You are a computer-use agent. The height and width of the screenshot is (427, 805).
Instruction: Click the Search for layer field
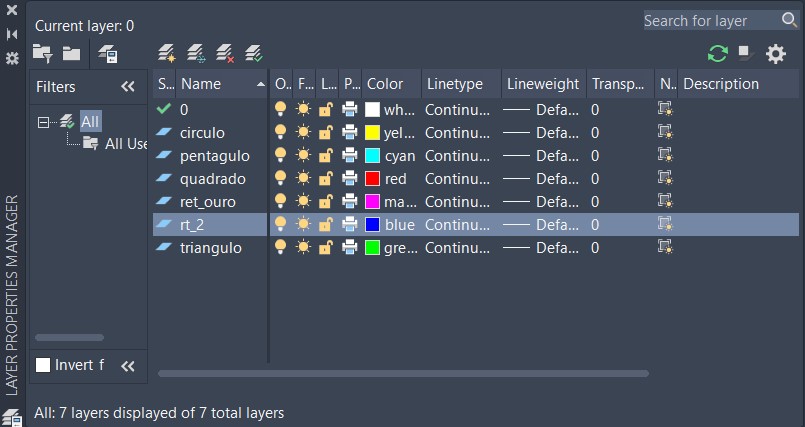709,20
